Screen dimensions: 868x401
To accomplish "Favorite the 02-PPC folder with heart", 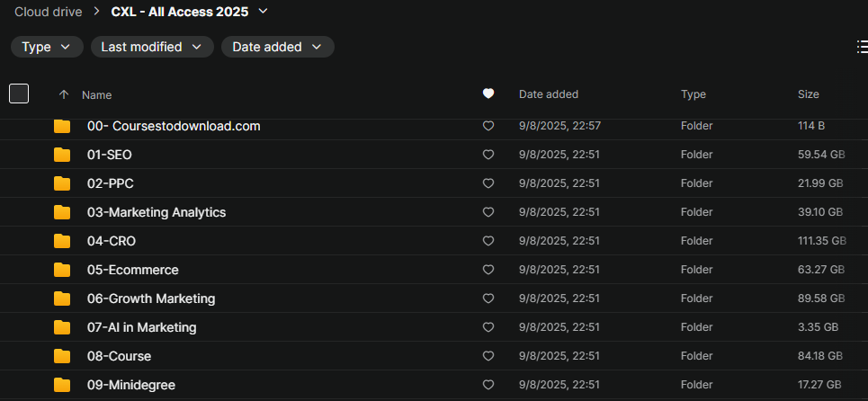I will pos(488,183).
